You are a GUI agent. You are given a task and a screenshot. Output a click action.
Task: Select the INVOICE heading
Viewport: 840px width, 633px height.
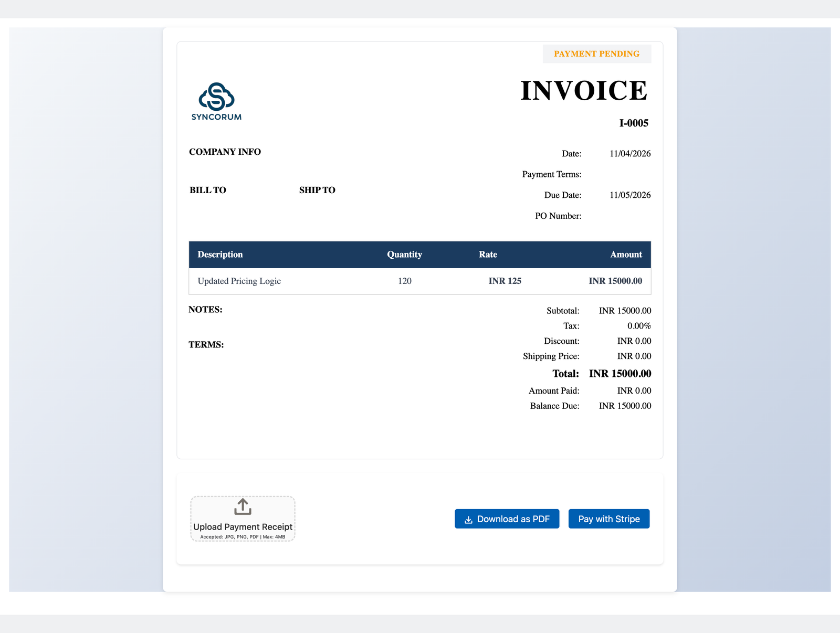584,90
